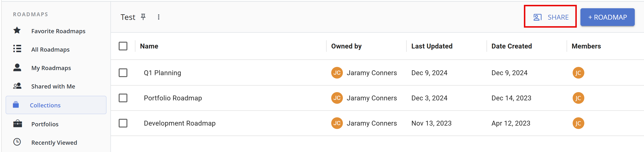644x152 pixels.
Task: Open the Development Roadmap entry
Action: tap(180, 123)
